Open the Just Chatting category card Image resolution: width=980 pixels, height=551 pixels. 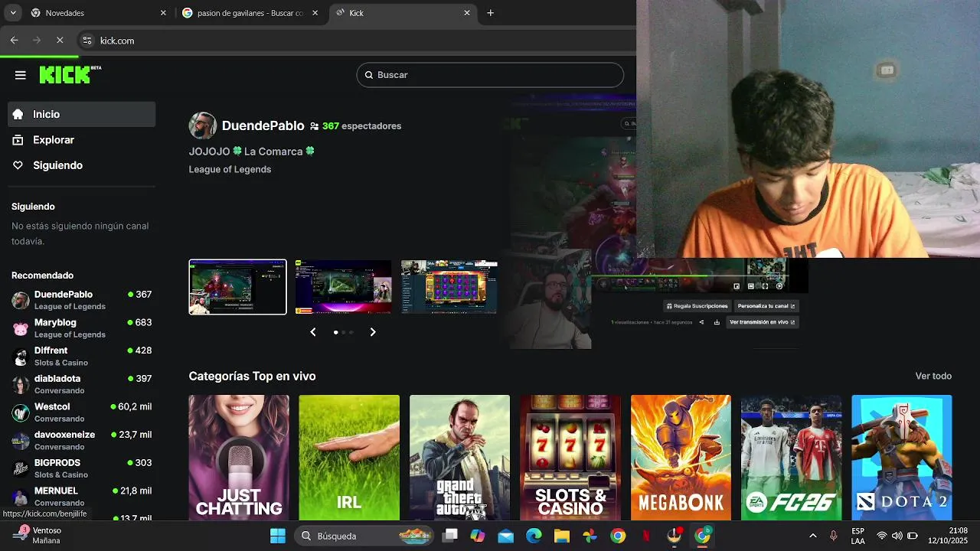pos(239,458)
